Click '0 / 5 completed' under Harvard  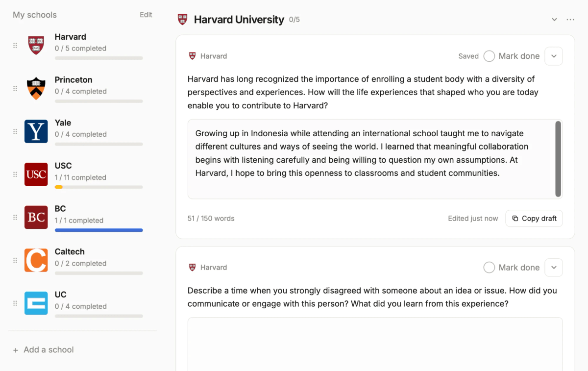[x=80, y=49]
